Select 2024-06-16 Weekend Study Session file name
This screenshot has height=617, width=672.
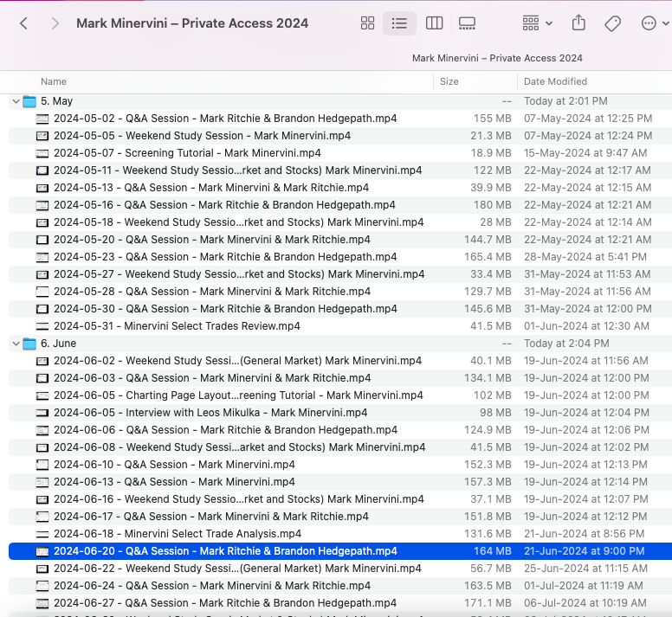point(239,499)
